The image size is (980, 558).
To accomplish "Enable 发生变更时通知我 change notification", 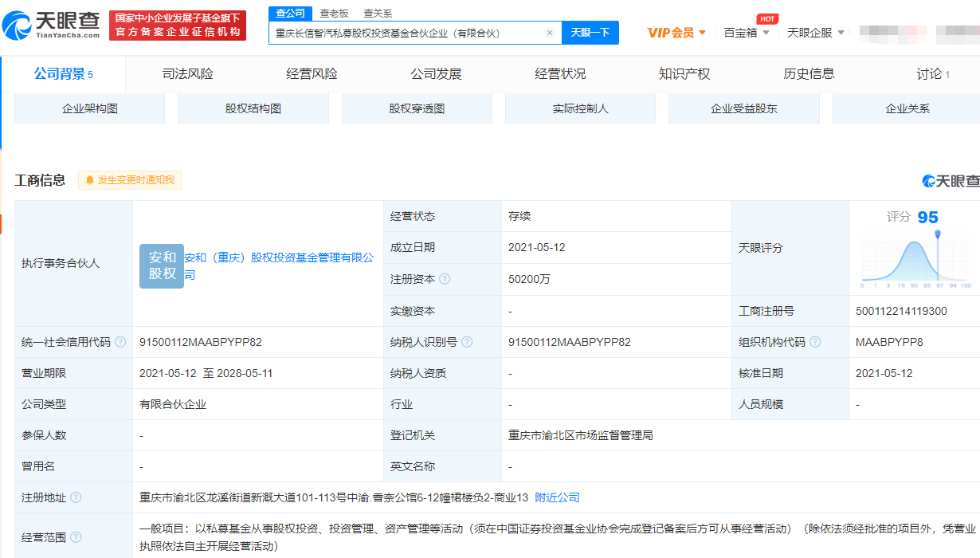I will pyautogui.click(x=130, y=180).
